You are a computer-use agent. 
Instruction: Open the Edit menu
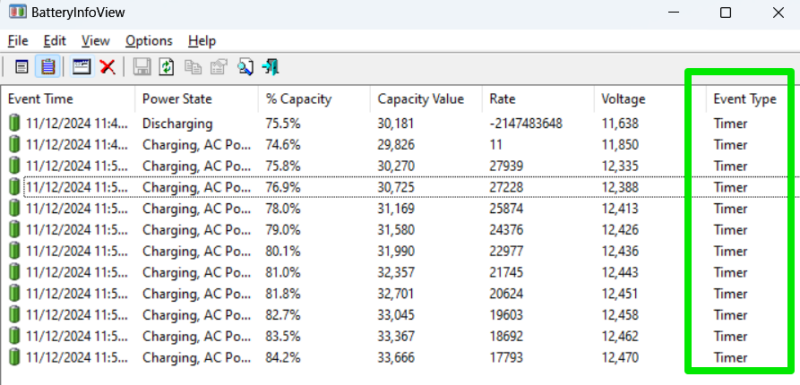[x=55, y=41]
